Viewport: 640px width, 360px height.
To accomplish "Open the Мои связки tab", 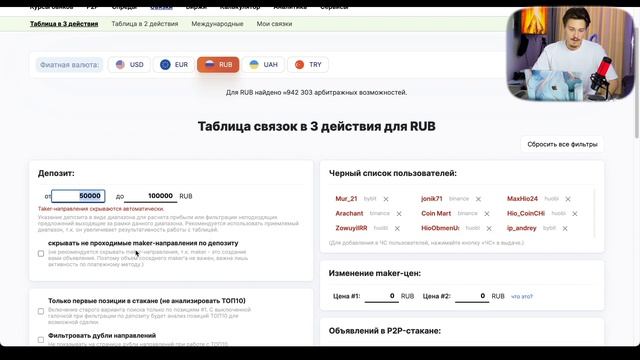I will coord(274,24).
